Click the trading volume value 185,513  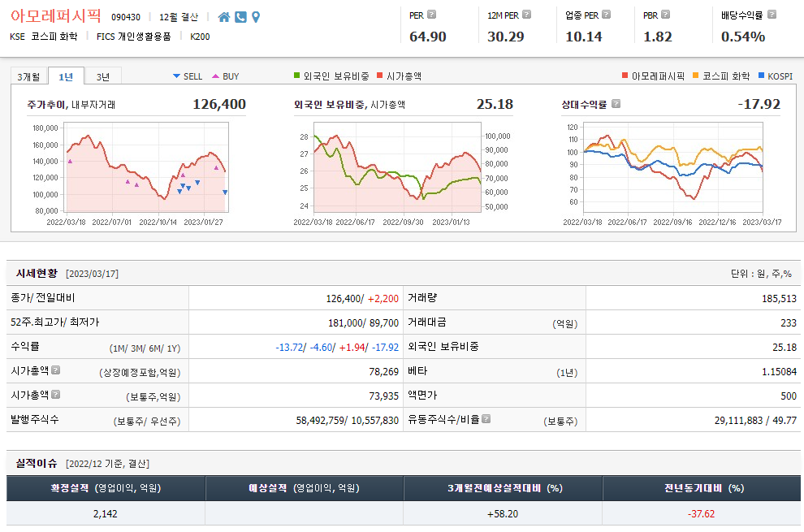pos(779,299)
